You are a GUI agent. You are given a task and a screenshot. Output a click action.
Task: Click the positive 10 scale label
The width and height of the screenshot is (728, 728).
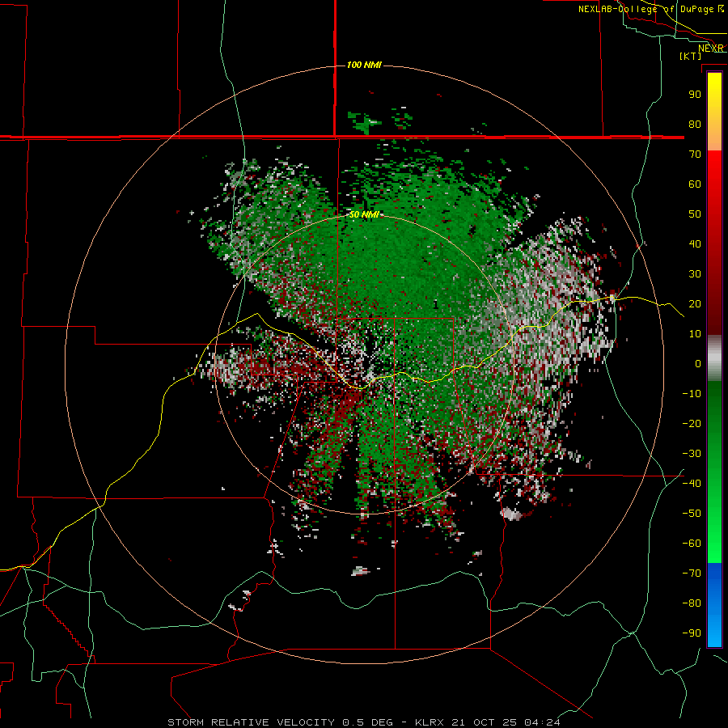point(695,334)
